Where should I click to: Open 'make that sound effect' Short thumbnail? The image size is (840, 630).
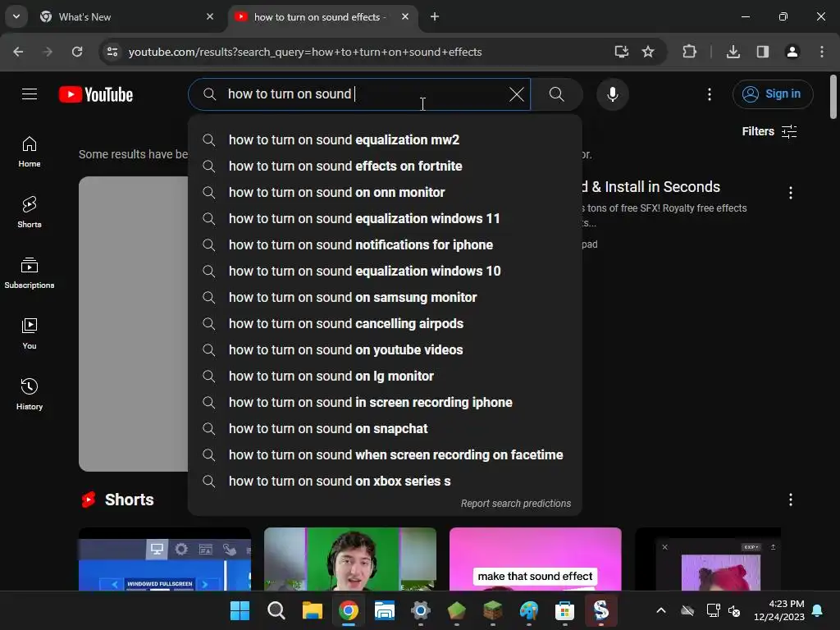point(535,559)
